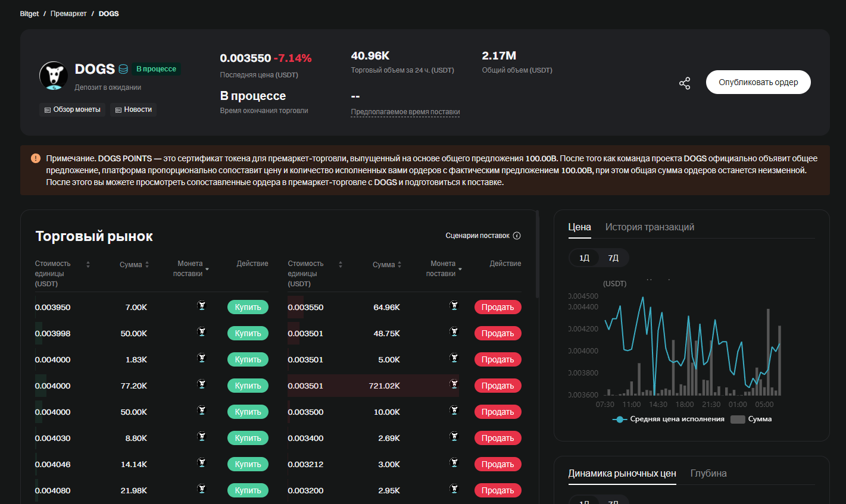Click the 2.17M total volume value
846x504 pixels.
(x=499, y=56)
